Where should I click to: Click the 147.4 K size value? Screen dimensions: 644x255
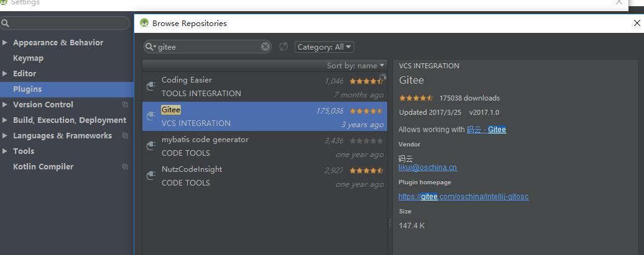pos(412,226)
